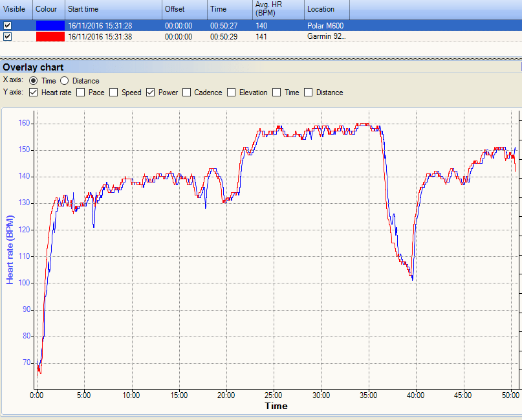Enable Time Y axis checkbox
522x420 pixels.
277,93
